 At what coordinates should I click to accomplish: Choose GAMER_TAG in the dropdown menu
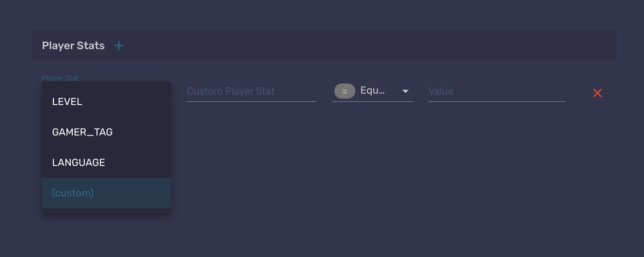pos(82,132)
